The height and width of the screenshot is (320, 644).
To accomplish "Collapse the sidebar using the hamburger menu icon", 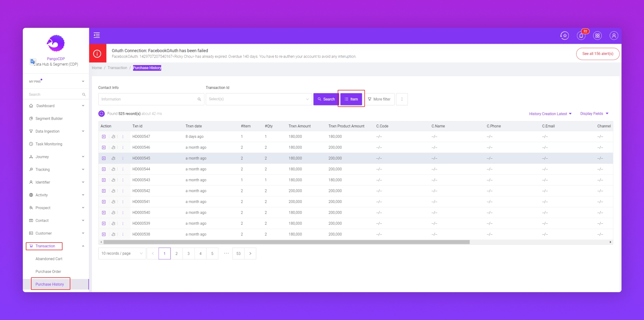I will coord(97,35).
